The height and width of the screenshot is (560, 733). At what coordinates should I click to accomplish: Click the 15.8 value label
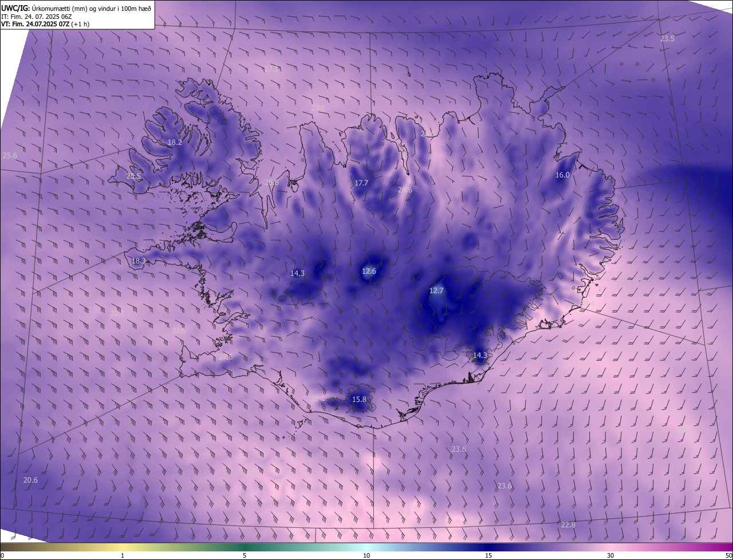tap(359, 400)
